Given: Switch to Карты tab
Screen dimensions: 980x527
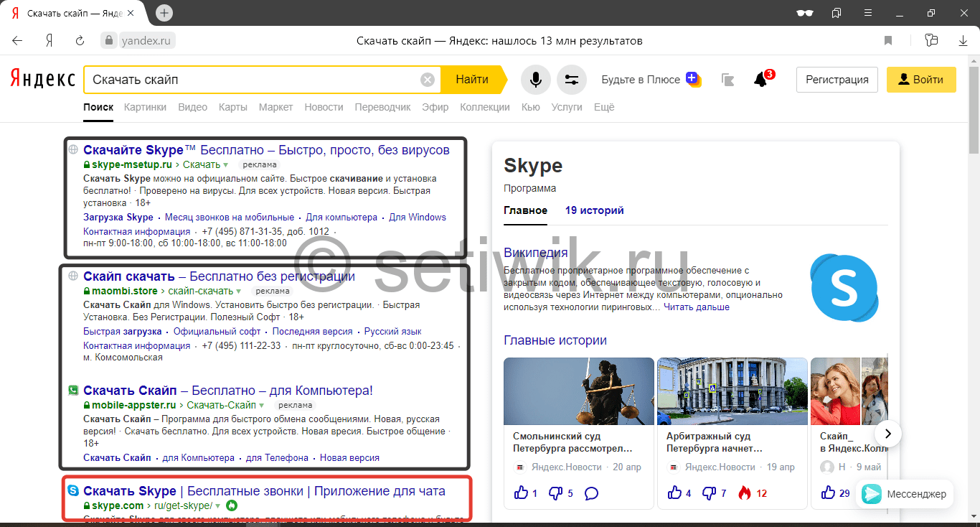Looking at the screenshot, I should coord(233,107).
